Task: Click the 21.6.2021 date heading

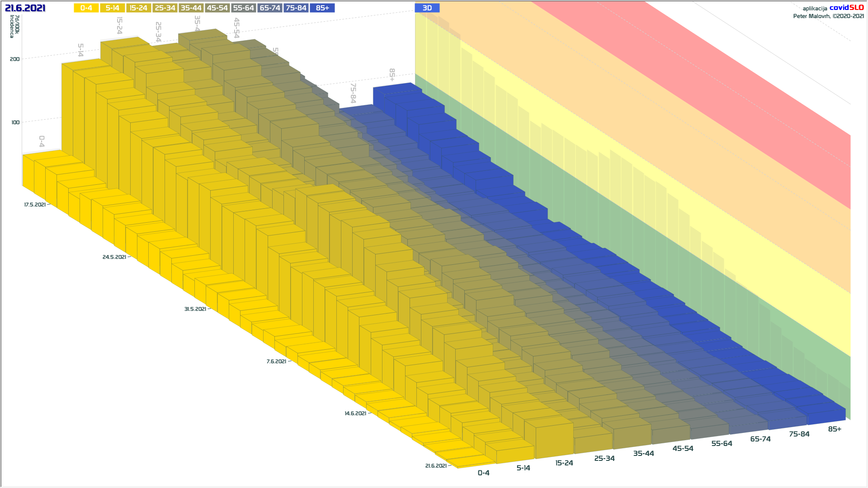Action: (x=25, y=8)
